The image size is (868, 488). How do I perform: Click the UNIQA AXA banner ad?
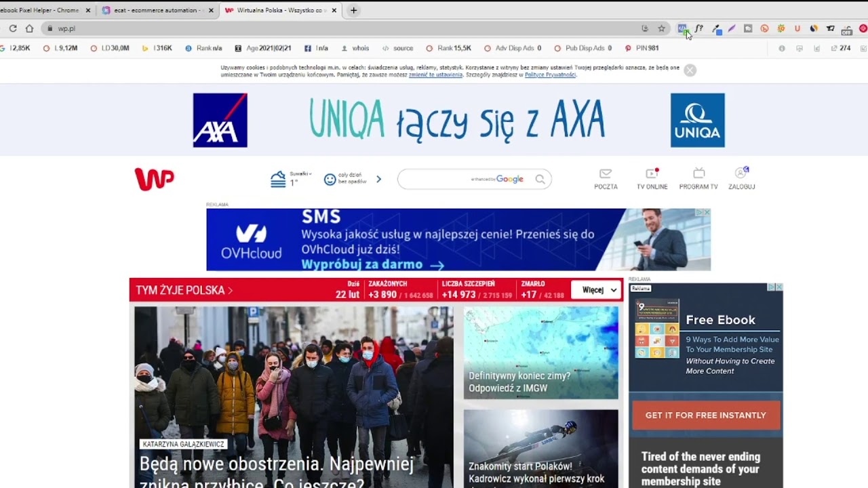coord(458,120)
